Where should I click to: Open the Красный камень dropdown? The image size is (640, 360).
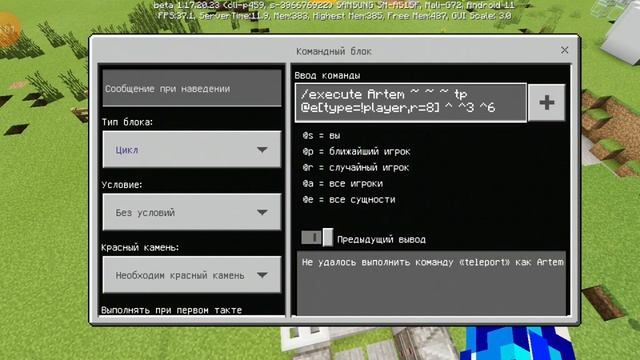coord(191,275)
